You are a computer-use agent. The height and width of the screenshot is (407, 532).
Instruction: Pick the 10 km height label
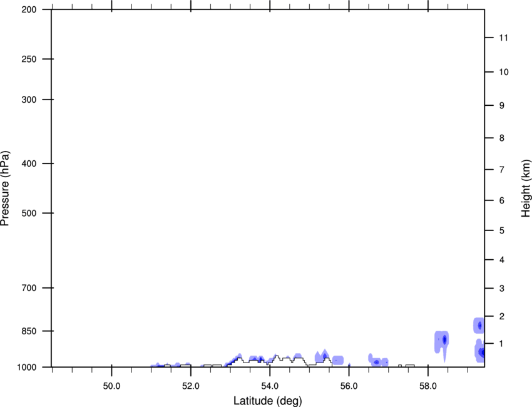coord(503,72)
